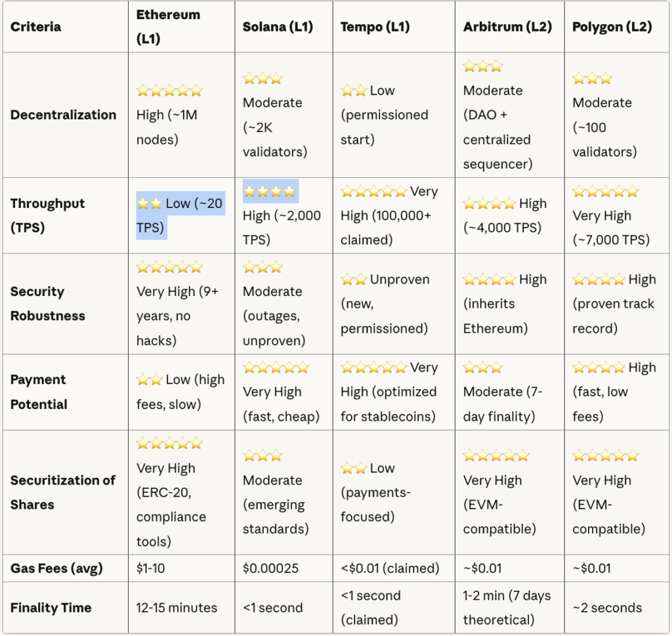
Task: Select Solana's '<1 second' finality value
Action: pyautogui.click(x=272, y=608)
